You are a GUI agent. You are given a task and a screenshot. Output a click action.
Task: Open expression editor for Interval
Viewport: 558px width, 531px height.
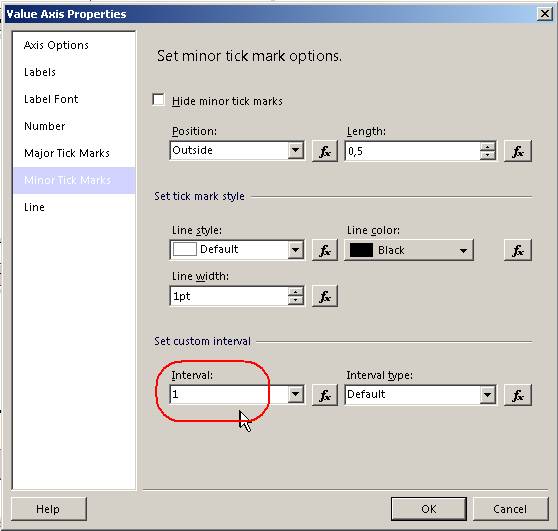[x=325, y=395]
